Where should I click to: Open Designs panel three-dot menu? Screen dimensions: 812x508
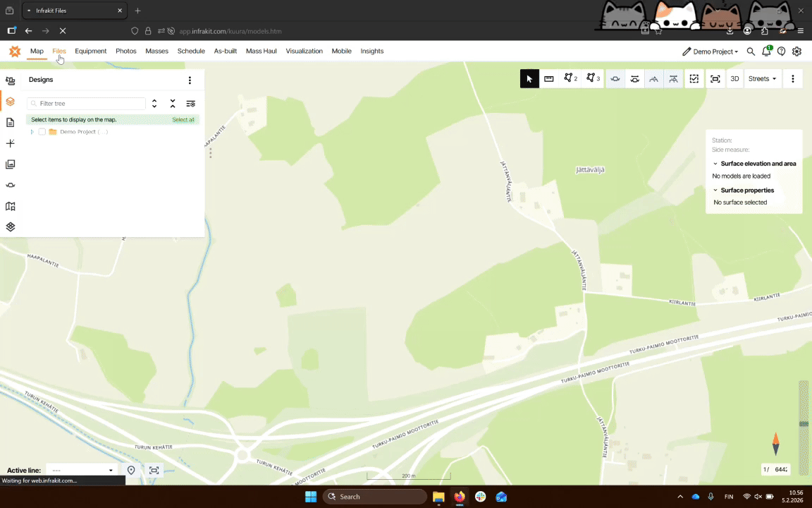point(190,80)
